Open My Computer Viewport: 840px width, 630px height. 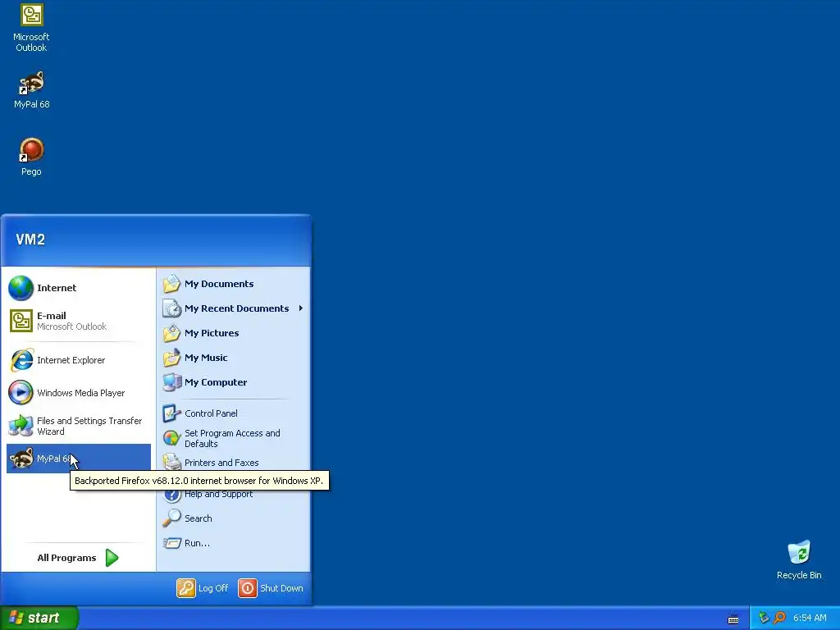pyautogui.click(x=233, y=382)
